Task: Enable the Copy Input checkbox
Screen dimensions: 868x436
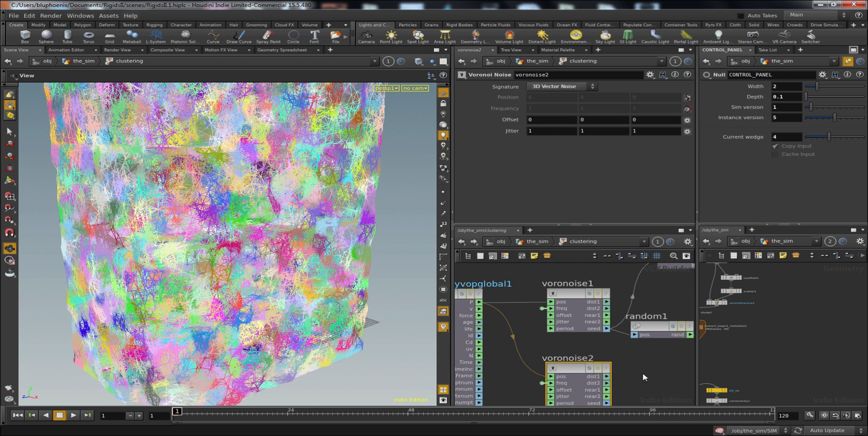Action: click(x=775, y=146)
